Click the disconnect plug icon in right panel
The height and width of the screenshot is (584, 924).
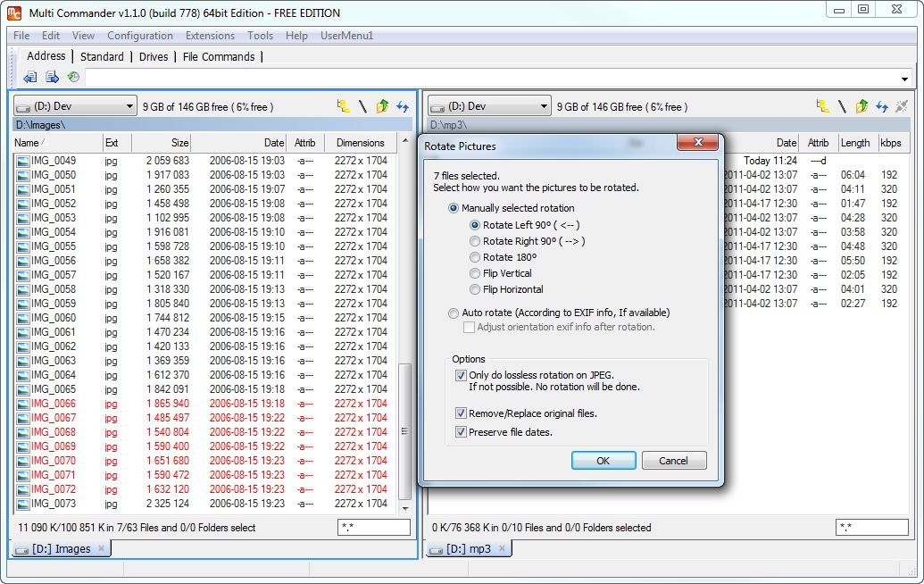tap(902, 106)
